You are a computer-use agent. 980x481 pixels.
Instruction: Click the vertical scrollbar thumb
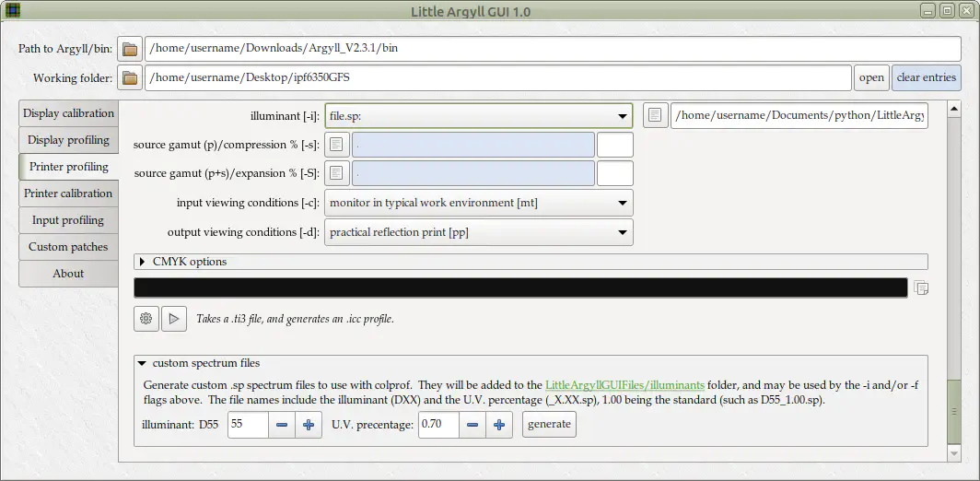[954, 411]
